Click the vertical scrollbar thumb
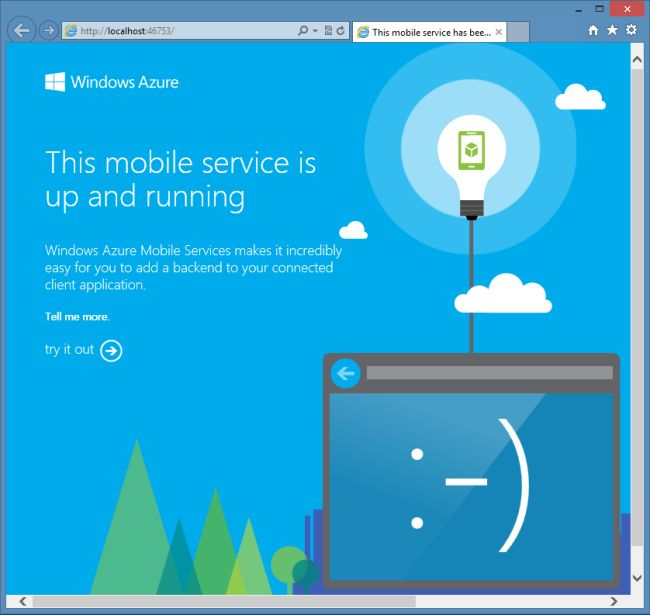This screenshot has height=615, width=650. (x=637, y=307)
